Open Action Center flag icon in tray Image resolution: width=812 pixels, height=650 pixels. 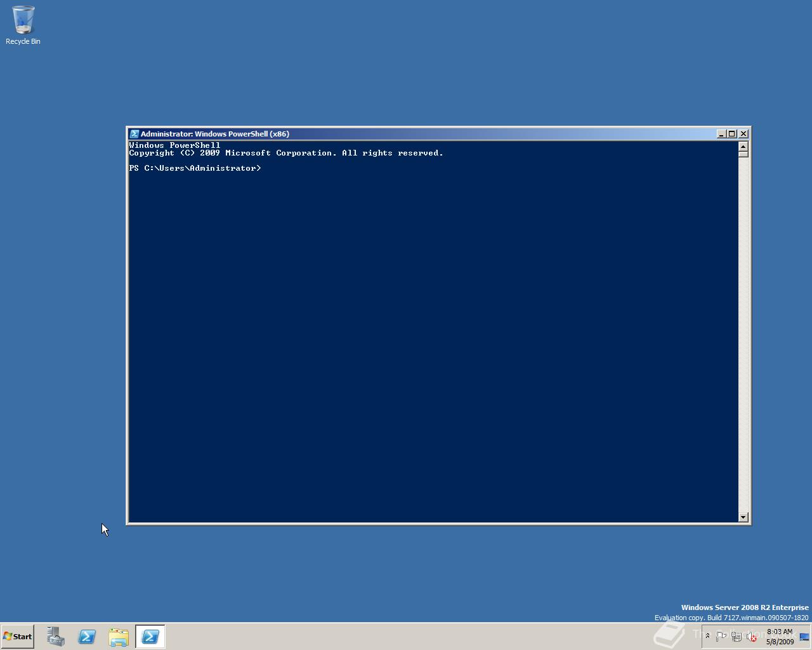[721, 637]
